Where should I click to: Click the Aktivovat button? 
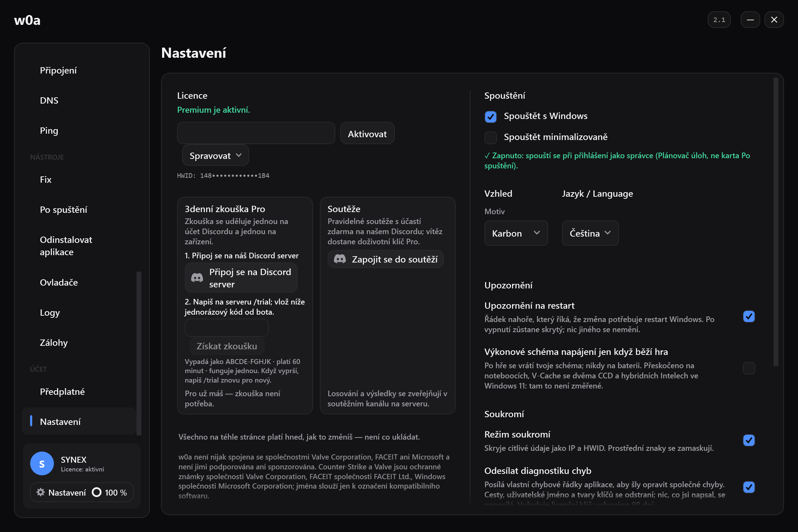coord(367,133)
